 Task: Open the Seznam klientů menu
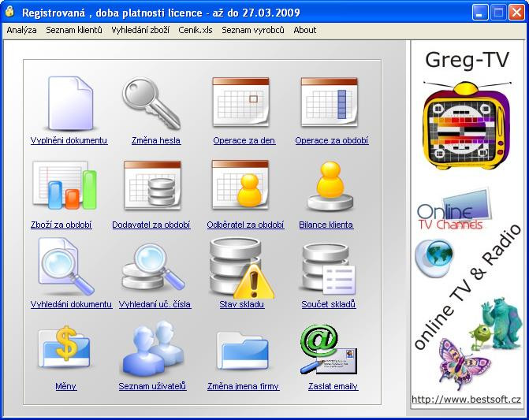[x=74, y=30]
